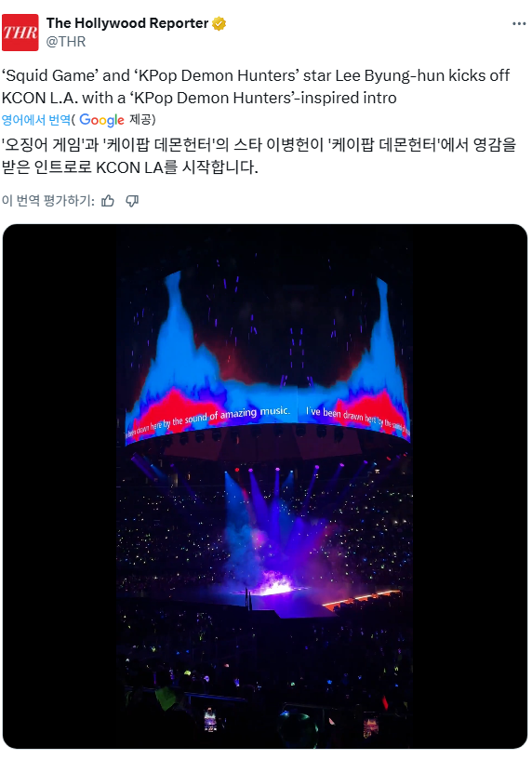Open the three-dot more options menu
The width and height of the screenshot is (532, 759).
point(519,24)
